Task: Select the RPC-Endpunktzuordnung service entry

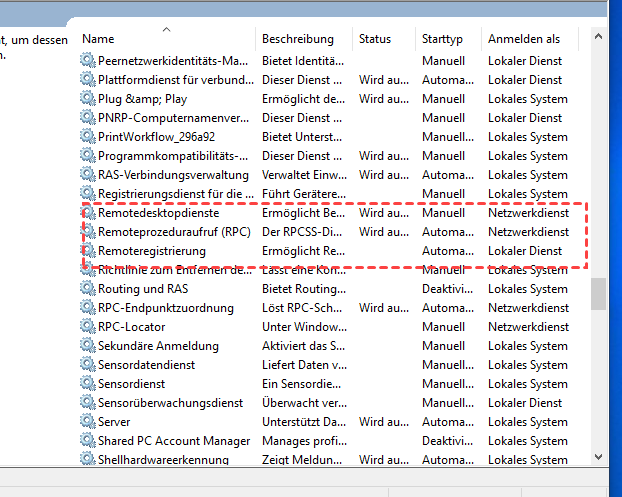Action: coord(165,308)
